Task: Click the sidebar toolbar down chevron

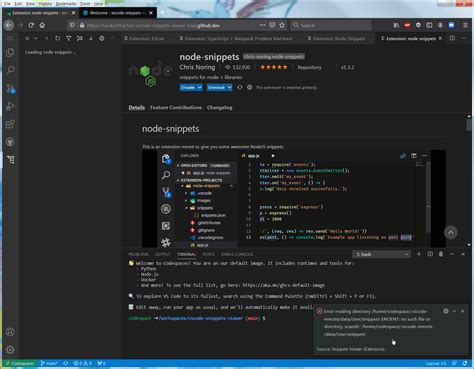Action: pos(35,38)
